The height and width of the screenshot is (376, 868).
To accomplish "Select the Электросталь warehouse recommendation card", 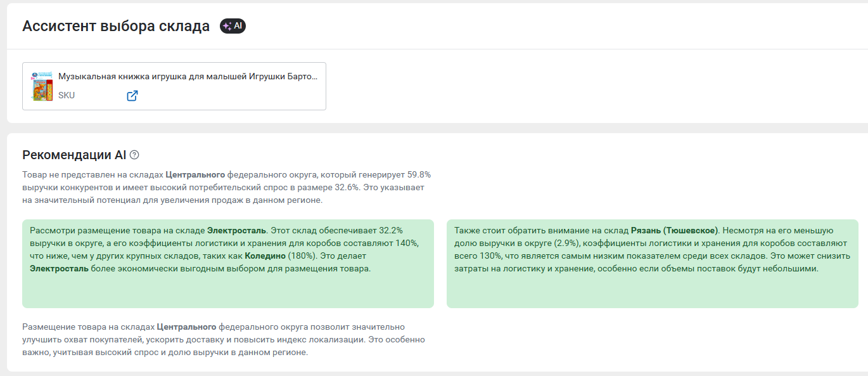I will pyautogui.click(x=228, y=264).
